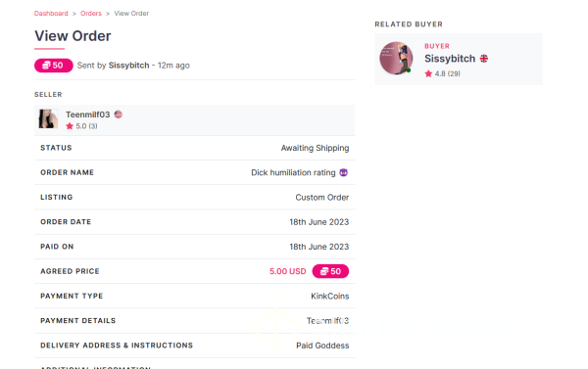Click the green online status dot on buyer avatar
588x369 pixels.
click(x=409, y=70)
